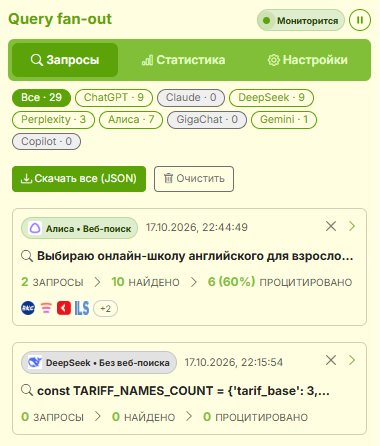Expand the DeepSeek query card chevron
Image resolution: width=380 pixels, height=446 pixels.
[x=352, y=360]
